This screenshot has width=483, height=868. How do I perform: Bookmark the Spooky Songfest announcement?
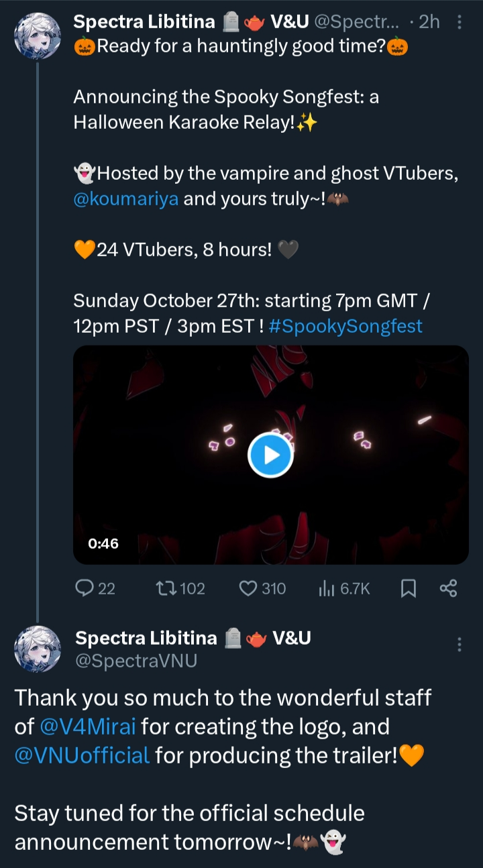click(408, 588)
